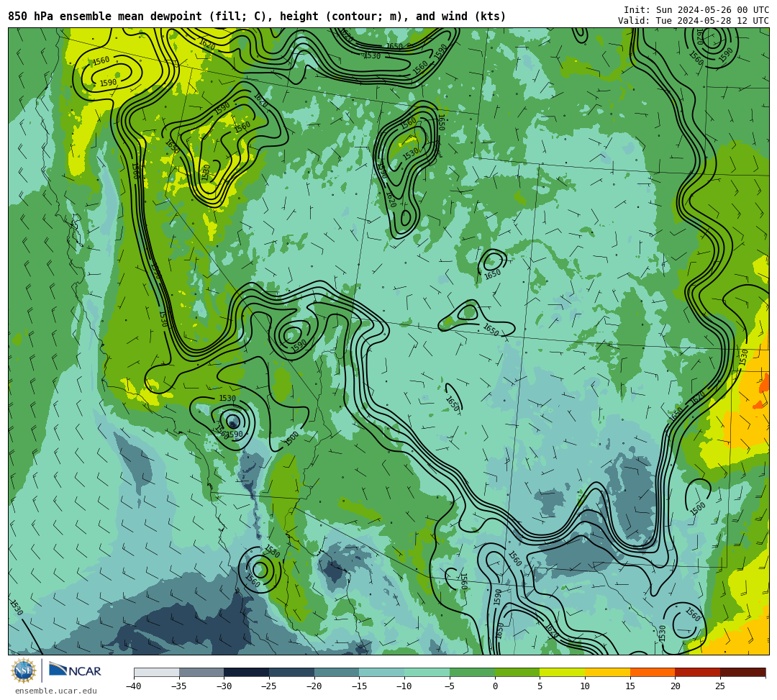
Task: Click the '10' colorbar tick label
Action: click(585, 686)
